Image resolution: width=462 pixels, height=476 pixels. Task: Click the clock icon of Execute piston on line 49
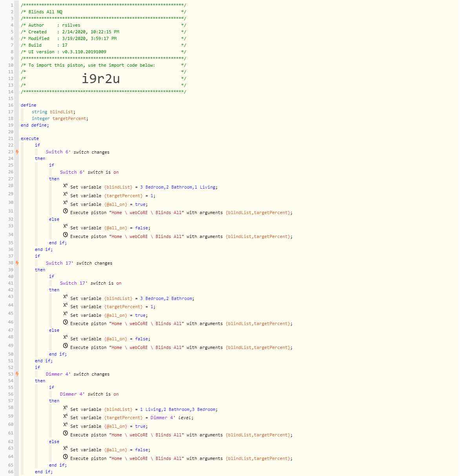65,346
